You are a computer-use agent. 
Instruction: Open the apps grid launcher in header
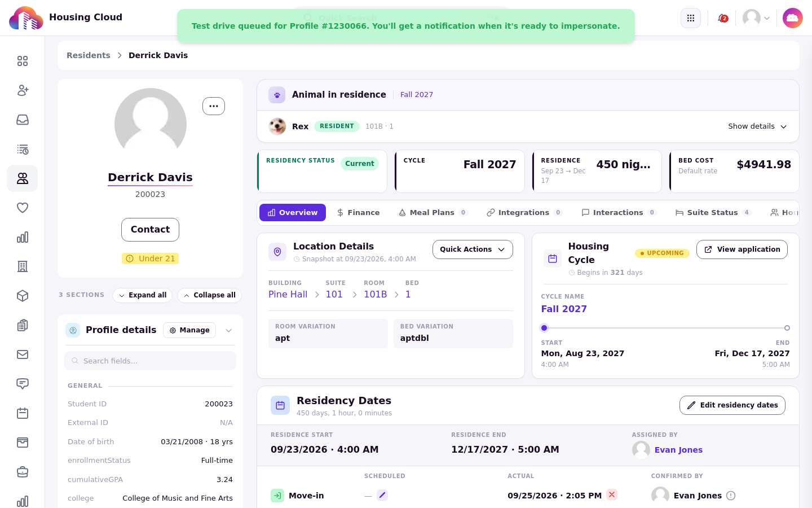click(691, 18)
